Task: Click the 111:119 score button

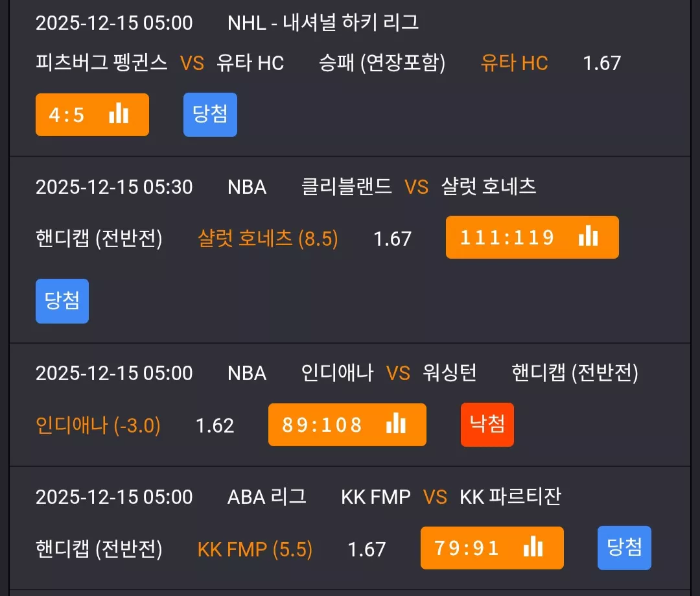Action: click(x=532, y=237)
